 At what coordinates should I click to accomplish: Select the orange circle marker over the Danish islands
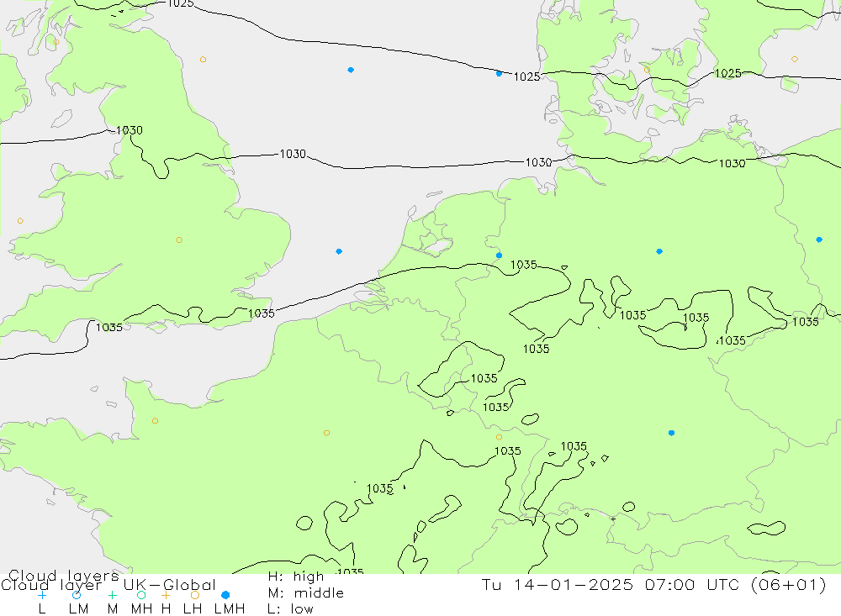pos(647,70)
